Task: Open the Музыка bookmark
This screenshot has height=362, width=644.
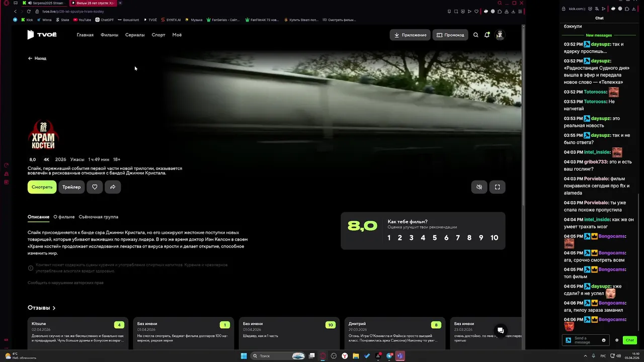Action: coord(194,20)
